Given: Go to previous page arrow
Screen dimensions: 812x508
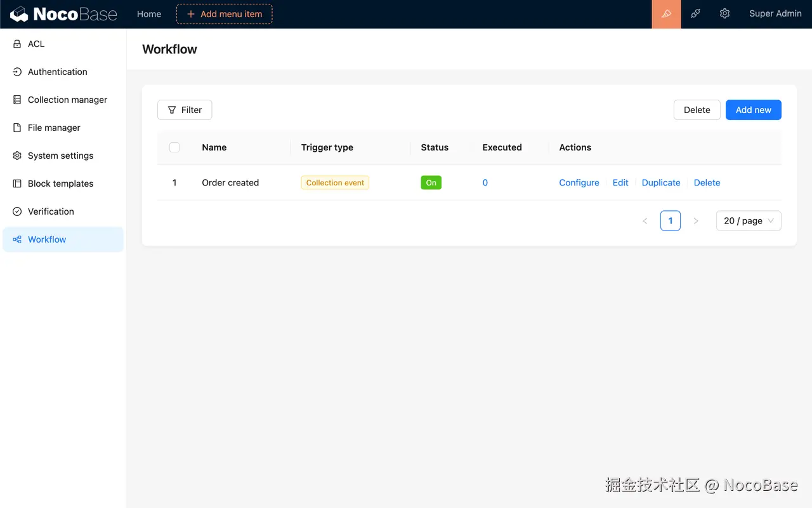Looking at the screenshot, I should coord(645,221).
